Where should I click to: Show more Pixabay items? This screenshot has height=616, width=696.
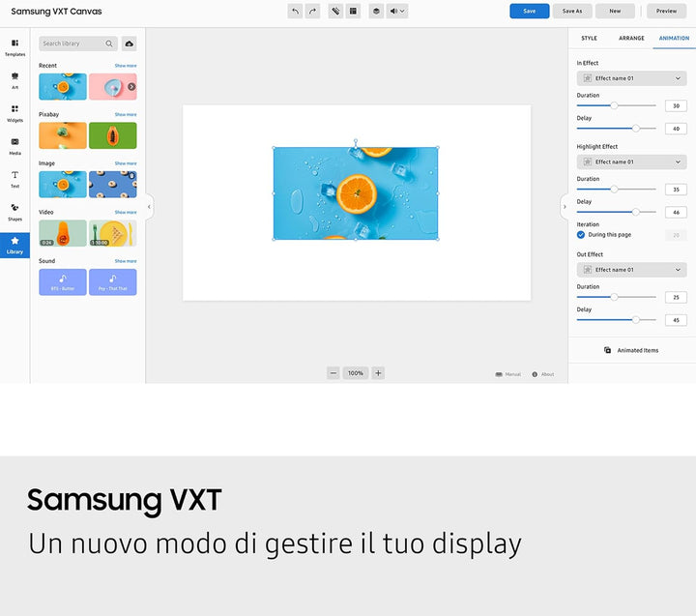126,114
